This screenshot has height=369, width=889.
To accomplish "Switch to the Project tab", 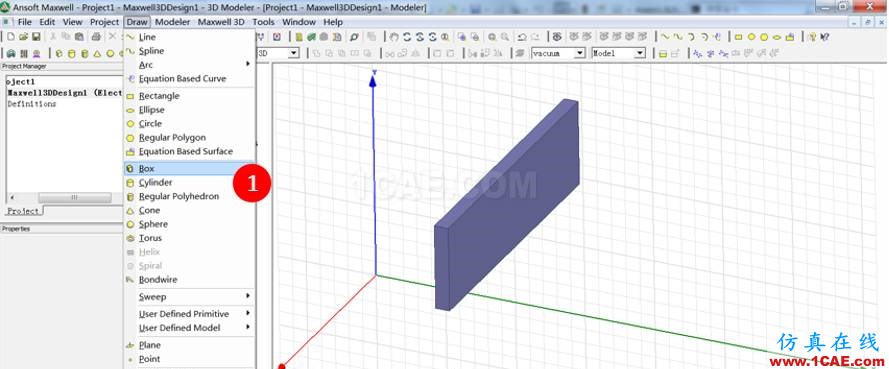I will [24, 211].
